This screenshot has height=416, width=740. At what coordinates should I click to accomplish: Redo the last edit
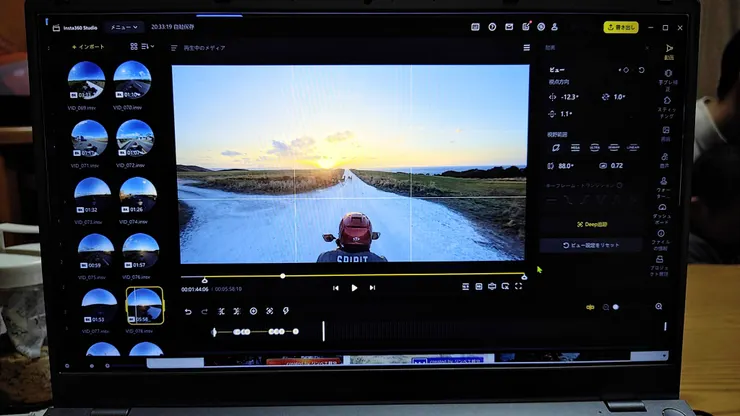pos(204,312)
